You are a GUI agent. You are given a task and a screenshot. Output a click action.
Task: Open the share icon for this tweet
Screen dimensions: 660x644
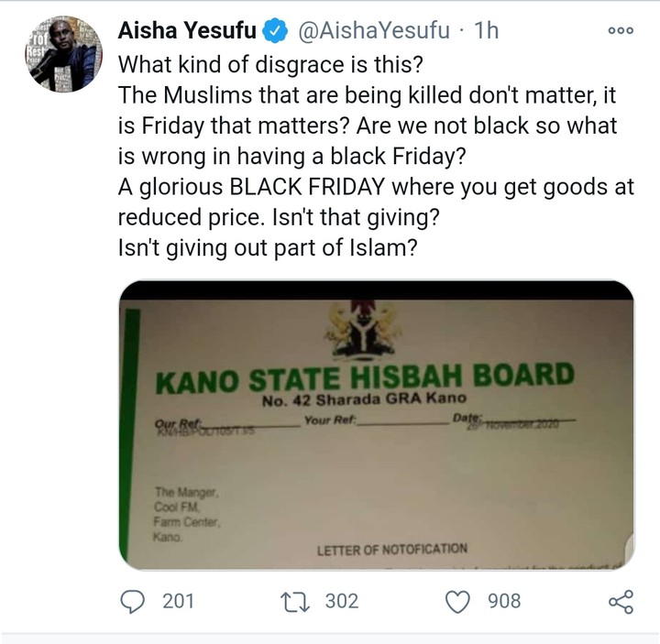click(621, 601)
